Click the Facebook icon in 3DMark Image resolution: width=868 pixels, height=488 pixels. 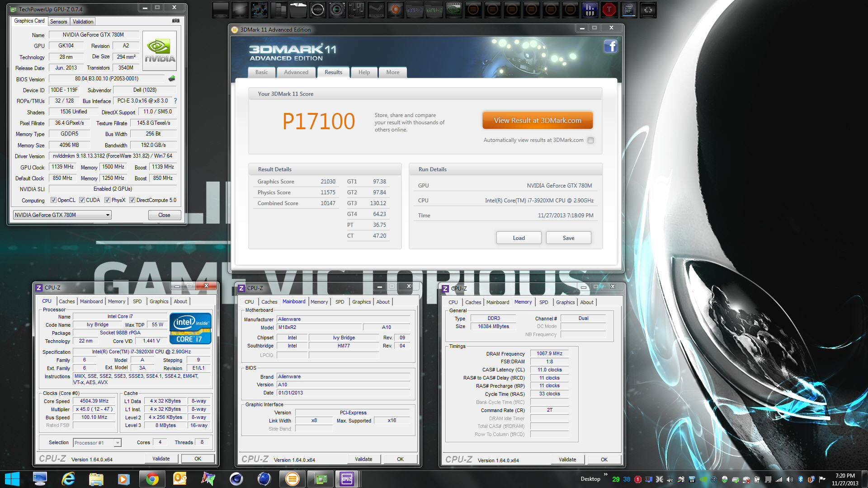click(x=610, y=46)
